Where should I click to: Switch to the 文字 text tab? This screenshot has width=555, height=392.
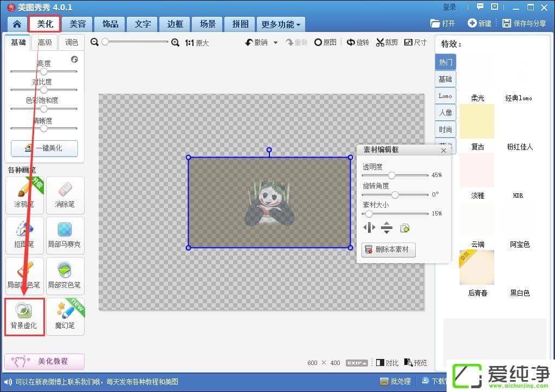[143, 24]
